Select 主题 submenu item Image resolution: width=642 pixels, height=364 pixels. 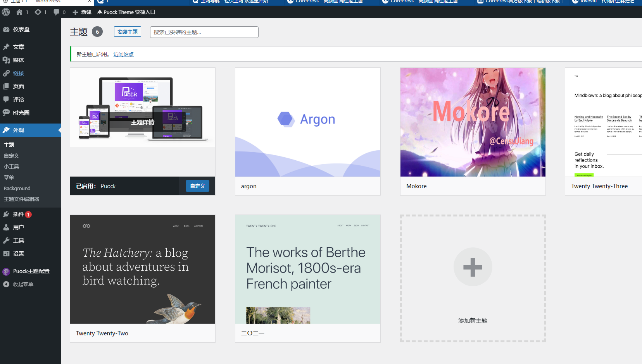click(x=9, y=145)
